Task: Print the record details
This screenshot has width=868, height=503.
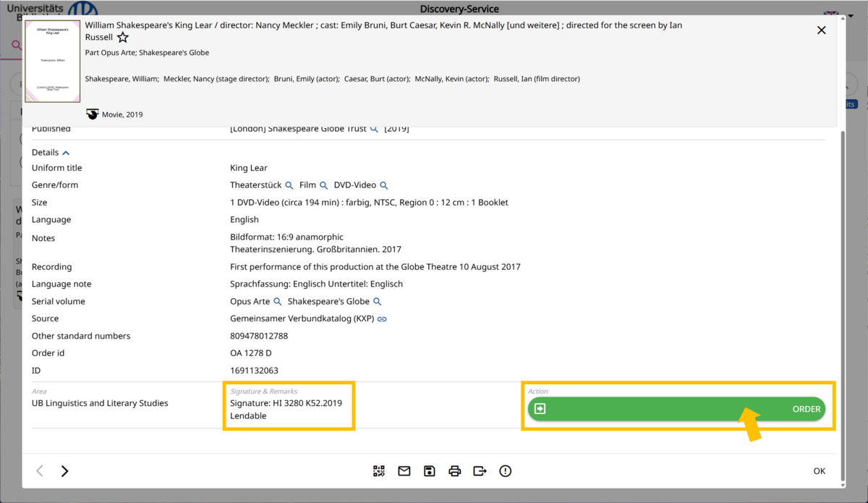Action: (455, 471)
